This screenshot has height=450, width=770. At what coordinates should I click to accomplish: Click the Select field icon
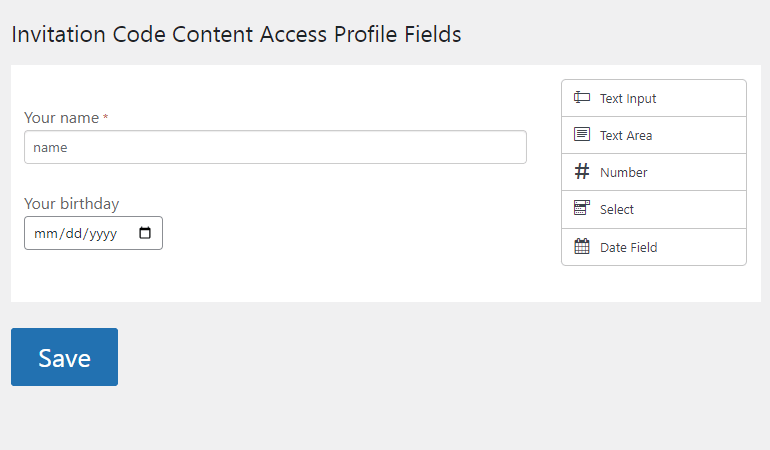pyautogui.click(x=582, y=209)
